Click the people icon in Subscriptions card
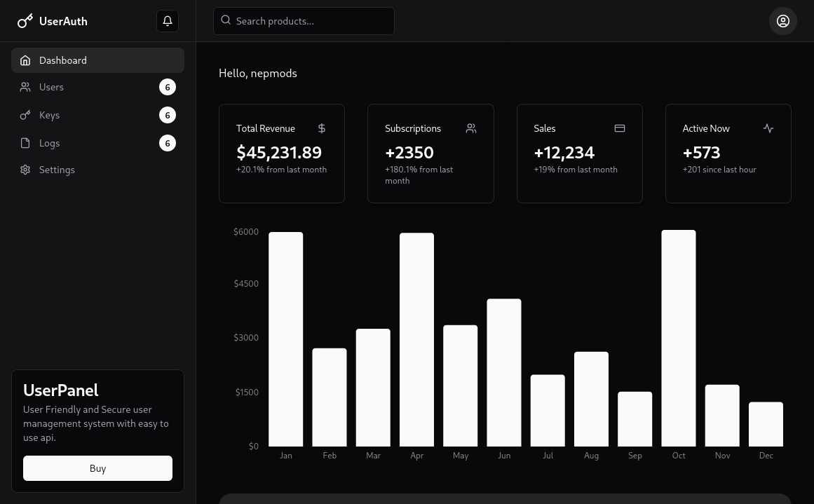 pyautogui.click(x=471, y=128)
